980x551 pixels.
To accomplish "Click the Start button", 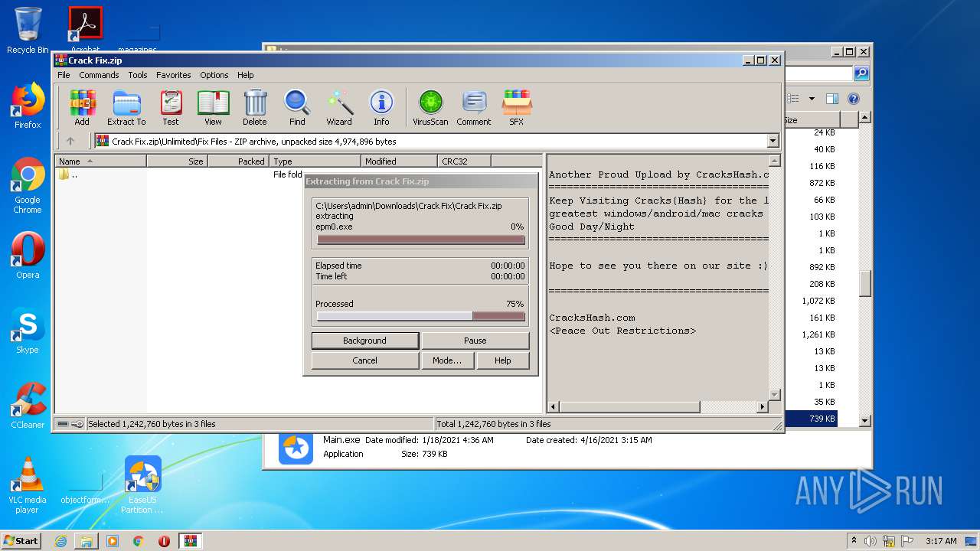I will pos(21,541).
